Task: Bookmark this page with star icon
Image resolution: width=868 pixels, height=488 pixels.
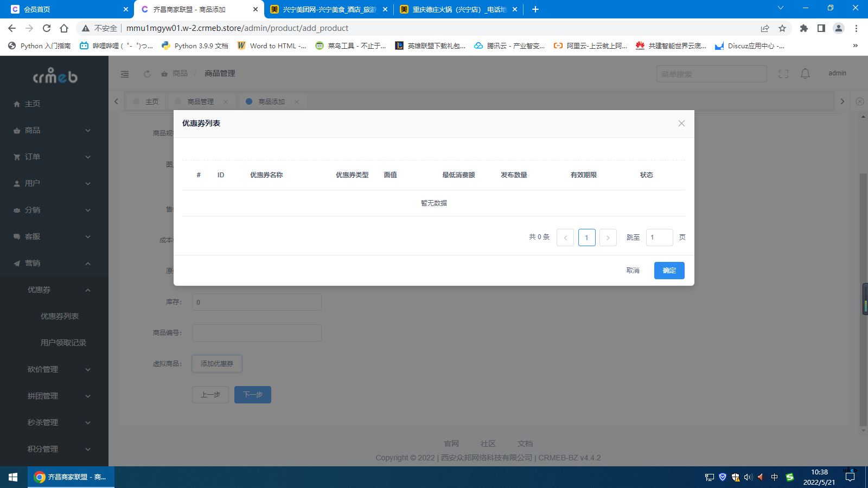Action: click(782, 28)
